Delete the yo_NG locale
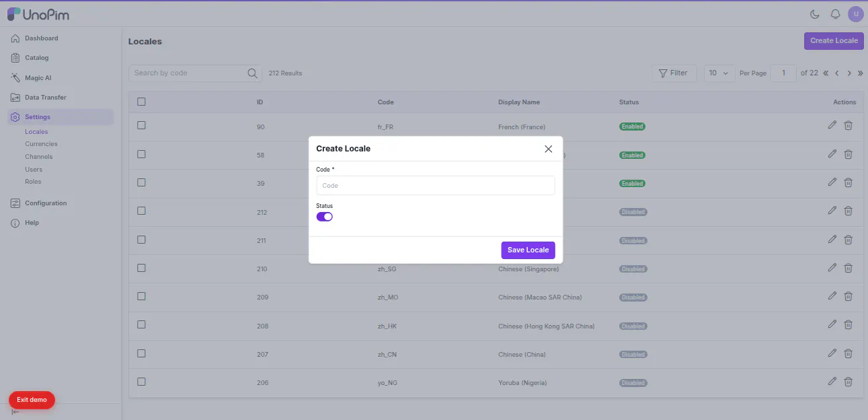 849,381
